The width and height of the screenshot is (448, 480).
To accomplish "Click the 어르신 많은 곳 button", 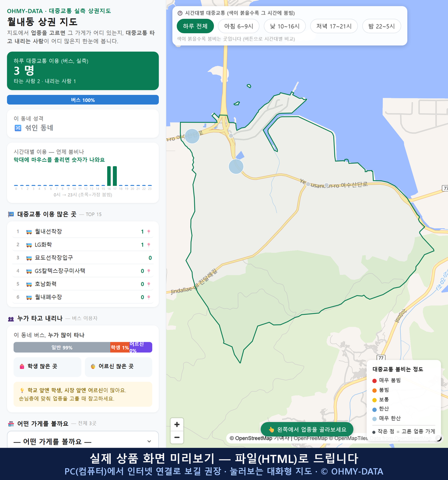I will tap(119, 366).
